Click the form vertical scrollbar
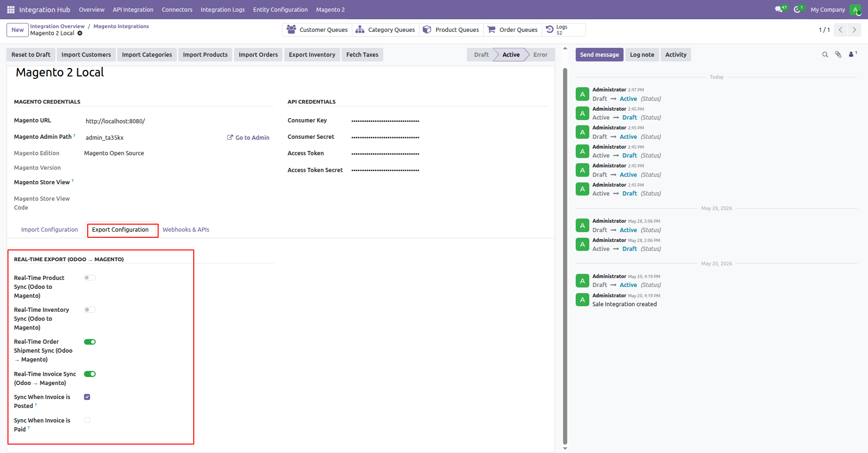 (565, 256)
